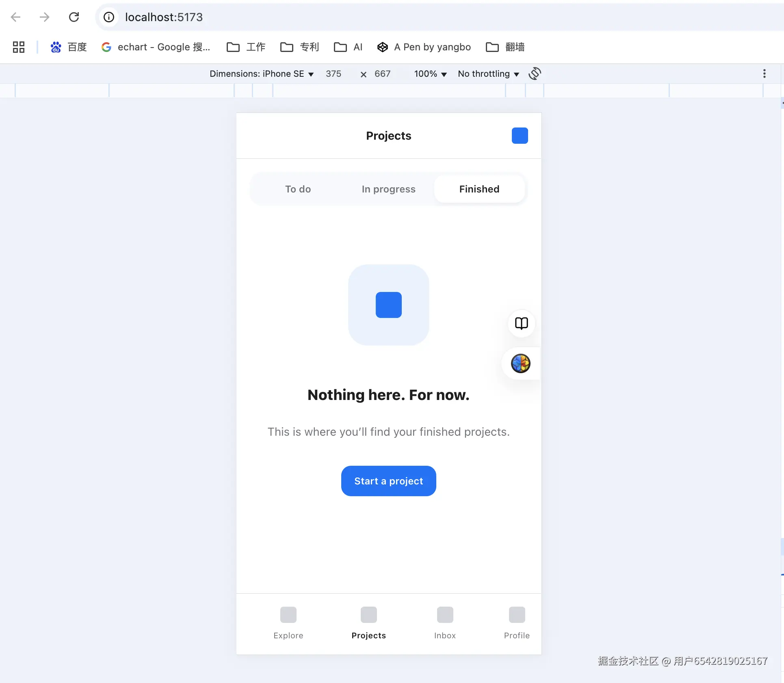
Task: Toggle the device rotate icon
Action: [x=535, y=73]
